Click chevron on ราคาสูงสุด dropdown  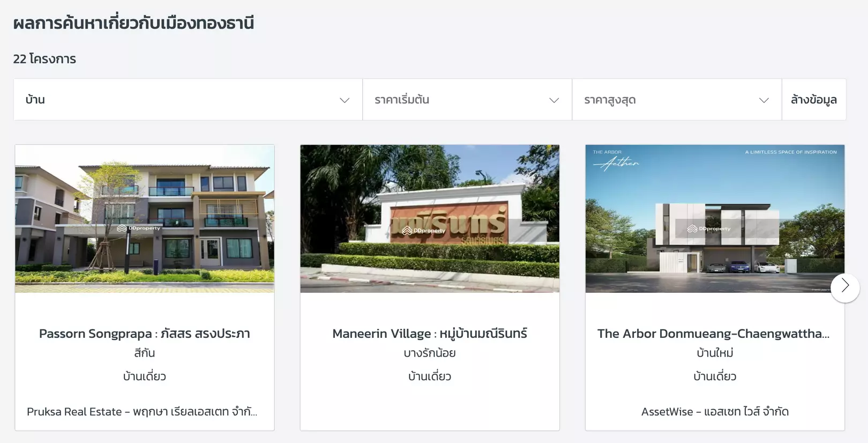764,100
